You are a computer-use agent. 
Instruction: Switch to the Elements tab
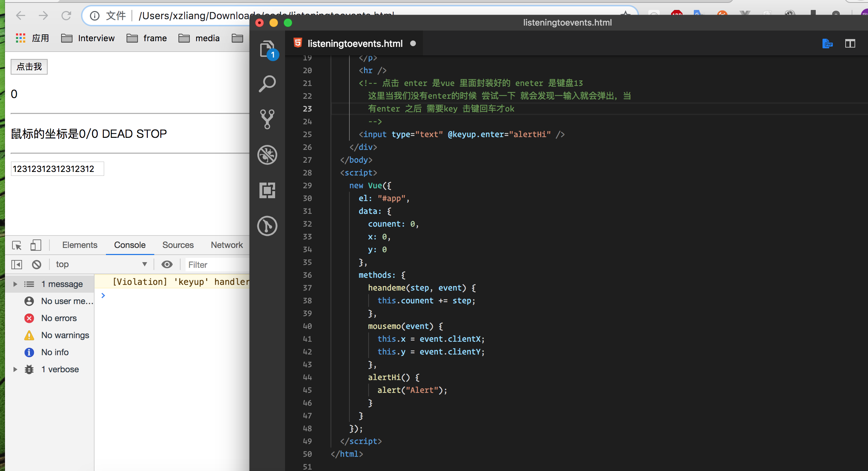80,245
